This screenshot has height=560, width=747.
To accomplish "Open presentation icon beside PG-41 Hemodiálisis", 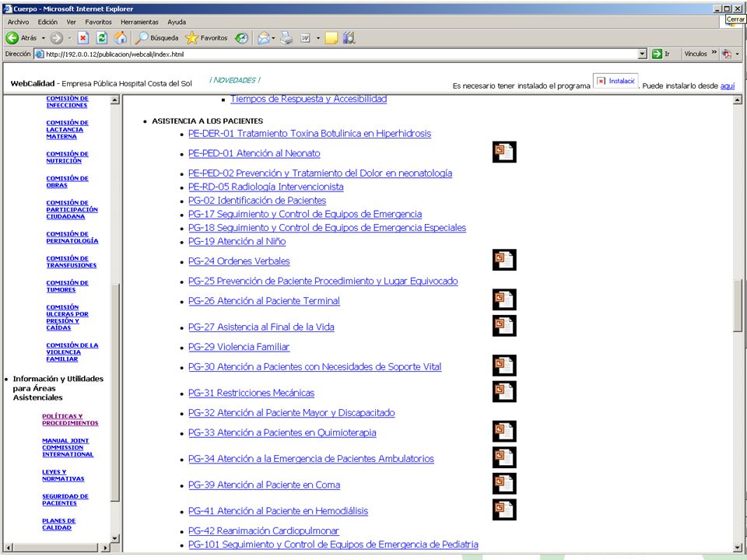I will point(504,509).
